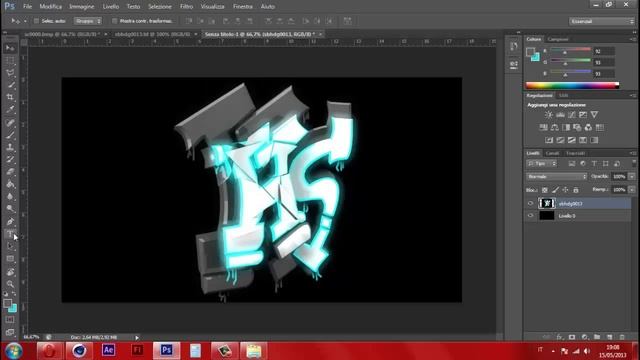Screen dimensions: 640x360
Task: Open the status bar info arrow
Action: tap(137, 338)
